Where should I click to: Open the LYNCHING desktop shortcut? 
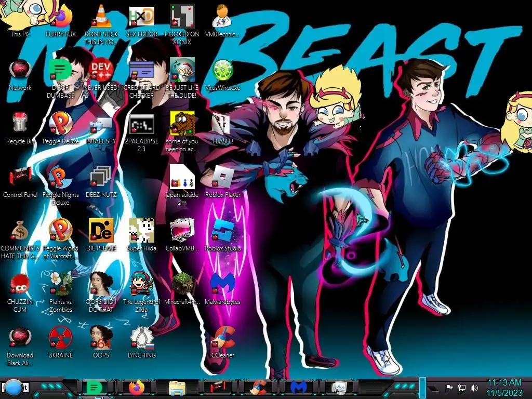[x=141, y=343]
